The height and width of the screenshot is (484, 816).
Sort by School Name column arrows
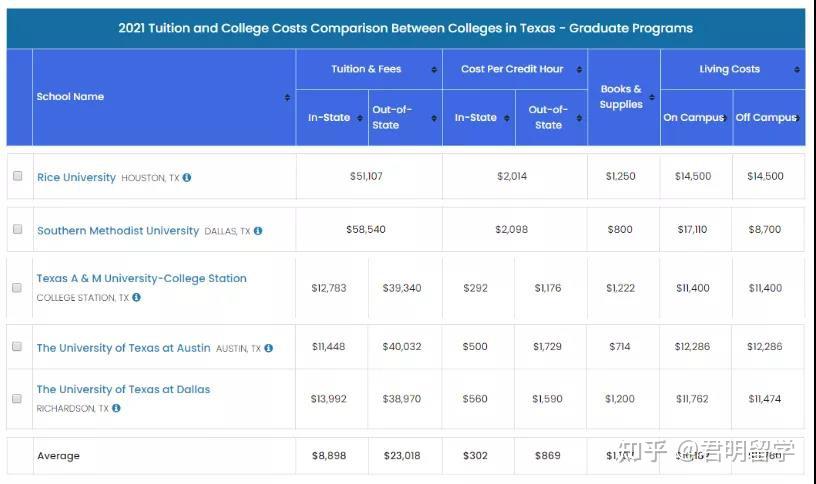tap(287, 97)
